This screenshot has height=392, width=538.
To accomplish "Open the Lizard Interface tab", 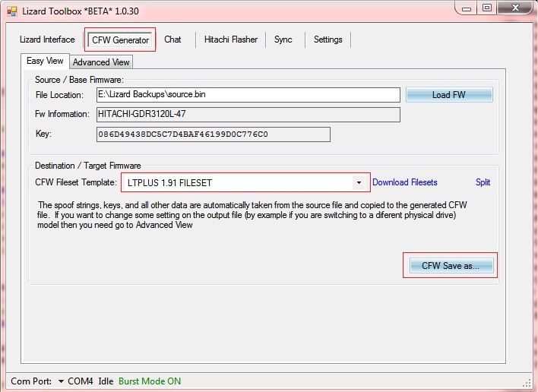I will (x=47, y=40).
